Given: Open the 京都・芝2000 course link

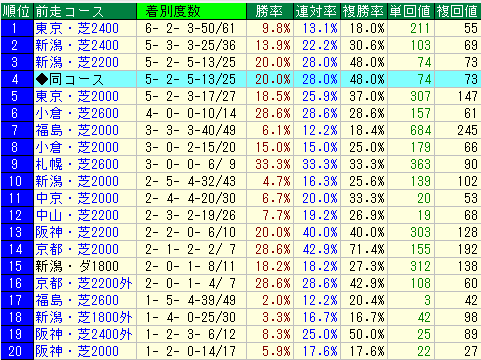Looking at the screenshot, I should click(77, 249).
